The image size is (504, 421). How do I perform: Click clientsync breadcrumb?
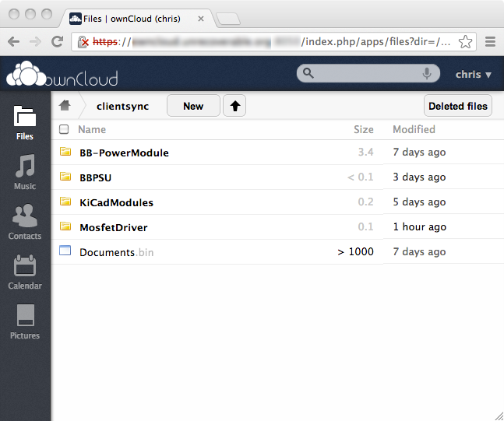pos(122,106)
